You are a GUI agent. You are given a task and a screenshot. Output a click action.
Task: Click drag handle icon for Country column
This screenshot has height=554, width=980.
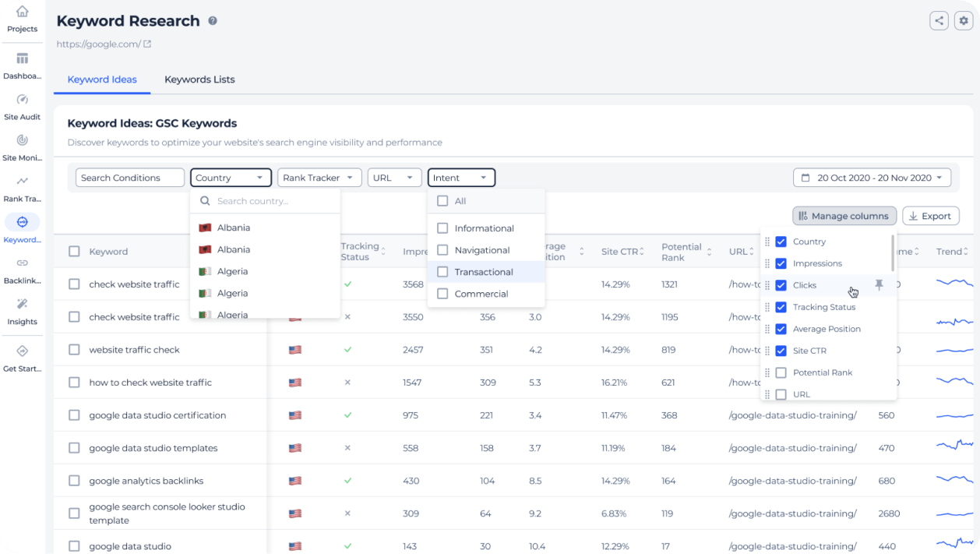[x=767, y=242]
